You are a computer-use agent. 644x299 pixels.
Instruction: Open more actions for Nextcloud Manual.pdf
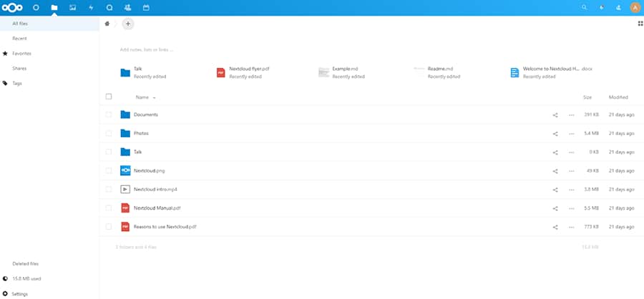click(571, 208)
